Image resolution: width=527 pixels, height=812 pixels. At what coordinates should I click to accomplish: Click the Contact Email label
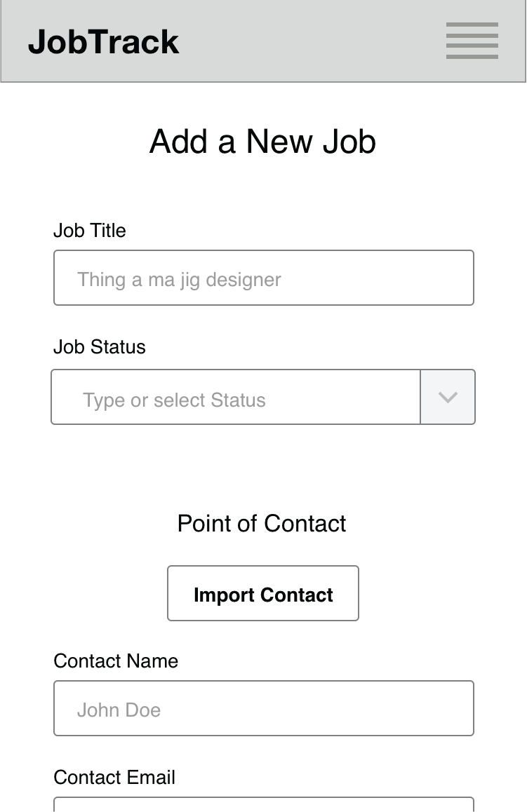point(114,777)
